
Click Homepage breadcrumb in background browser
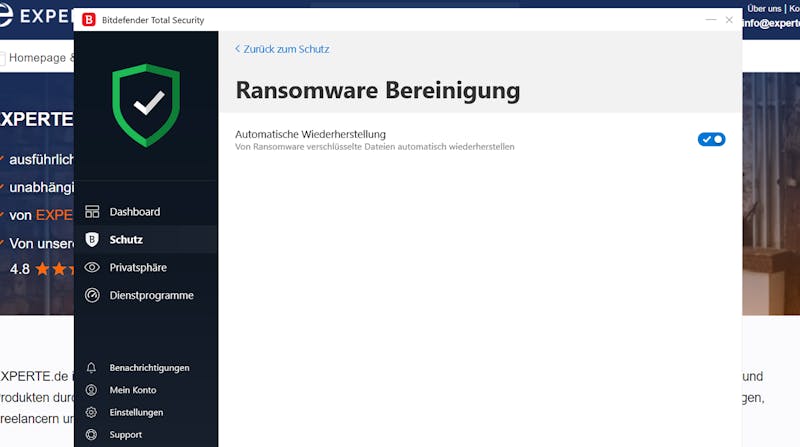pyautogui.click(x=37, y=58)
